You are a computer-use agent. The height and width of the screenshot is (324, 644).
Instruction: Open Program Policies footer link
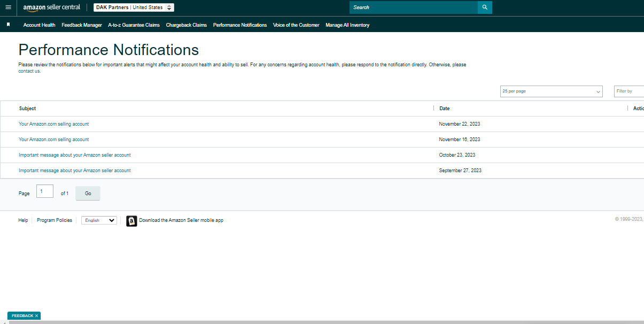[55, 220]
